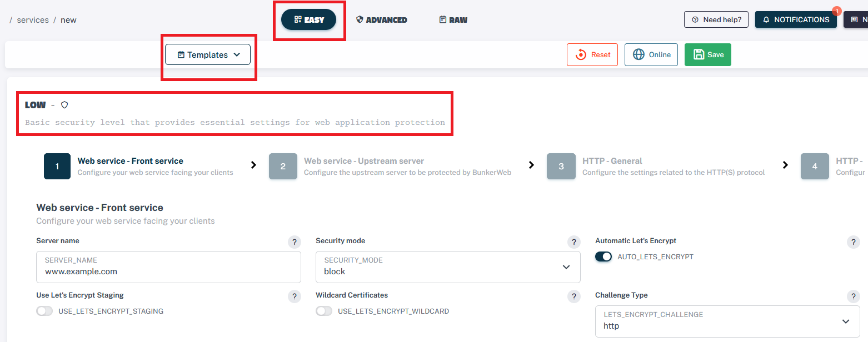This screenshot has width=868, height=342.
Task: Click the help icon beside Challenge Type
Action: pos(853,296)
